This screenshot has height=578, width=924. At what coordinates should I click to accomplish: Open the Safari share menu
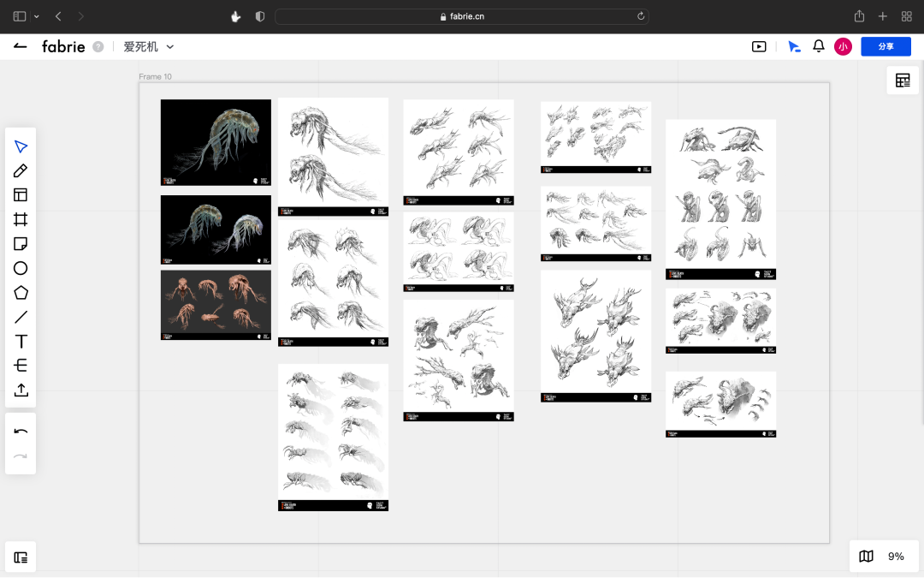(859, 16)
